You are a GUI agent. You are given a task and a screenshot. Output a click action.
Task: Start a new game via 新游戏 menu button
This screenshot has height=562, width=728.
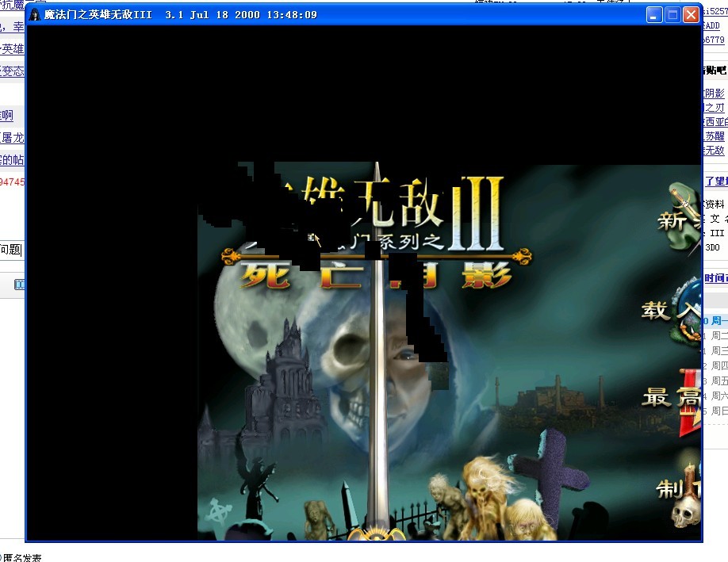(679, 219)
